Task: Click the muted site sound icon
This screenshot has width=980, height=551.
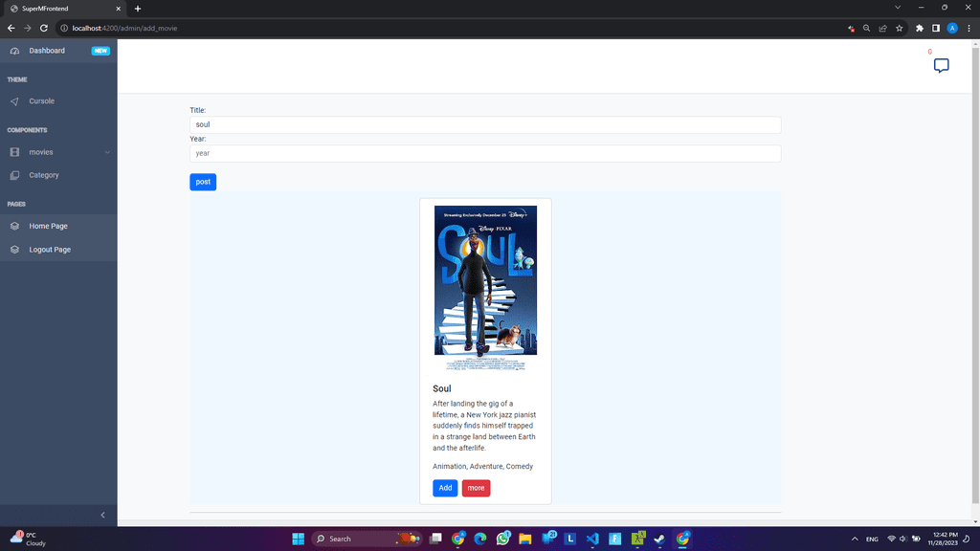Action: [x=851, y=28]
